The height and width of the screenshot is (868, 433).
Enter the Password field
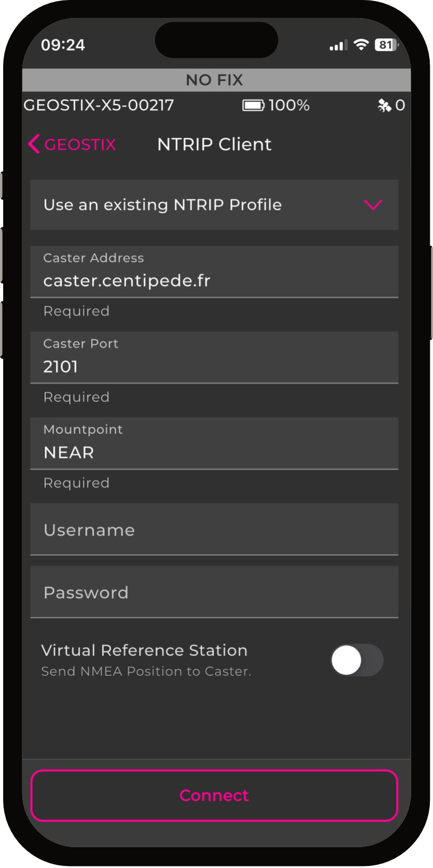coord(214,592)
